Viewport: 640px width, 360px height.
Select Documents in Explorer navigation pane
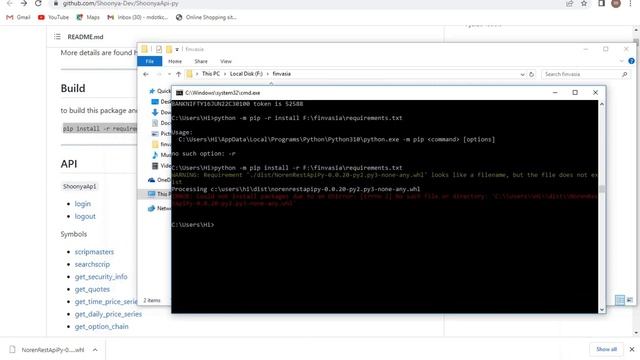point(161,123)
